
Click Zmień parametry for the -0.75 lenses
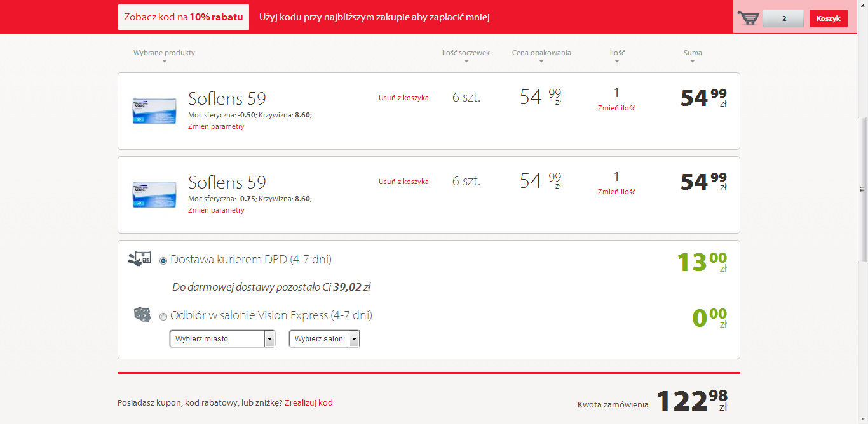point(216,210)
